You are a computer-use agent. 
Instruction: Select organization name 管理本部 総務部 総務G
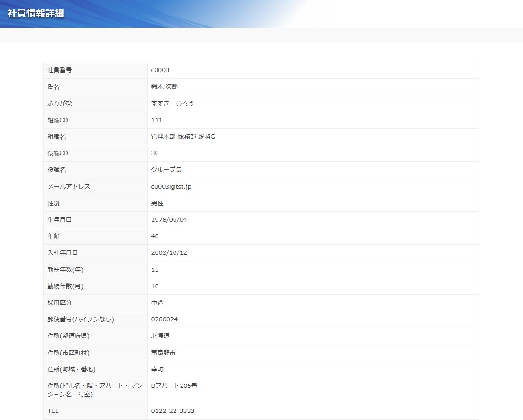[183, 137]
